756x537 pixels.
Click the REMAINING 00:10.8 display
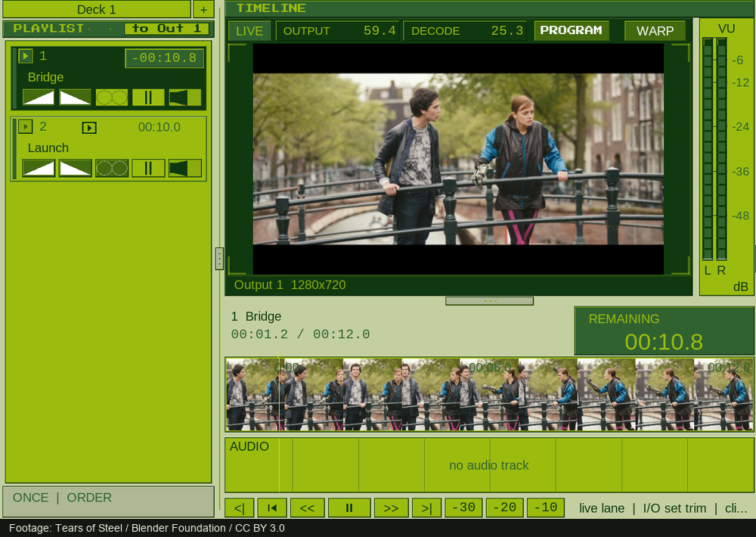664,331
